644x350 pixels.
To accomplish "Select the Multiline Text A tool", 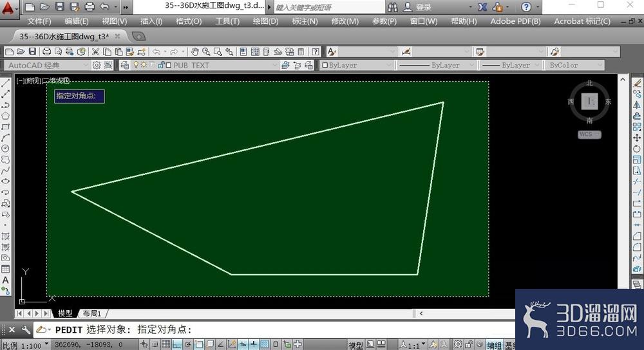I will [x=5, y=281].
